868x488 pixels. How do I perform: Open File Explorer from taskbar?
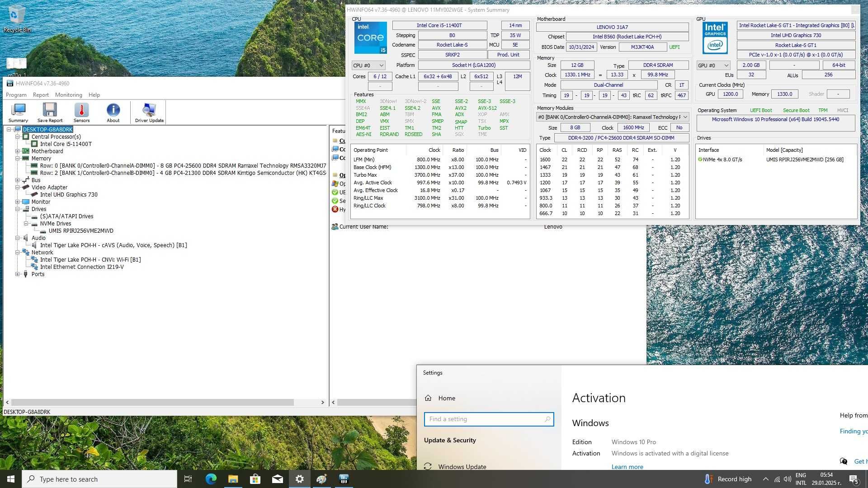pos(233,479)
